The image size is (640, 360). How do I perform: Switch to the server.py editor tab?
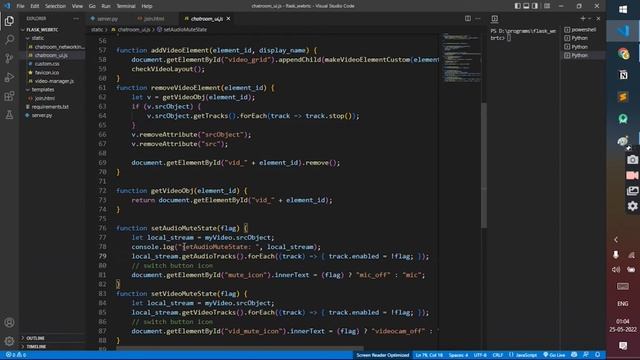(107, 19)
